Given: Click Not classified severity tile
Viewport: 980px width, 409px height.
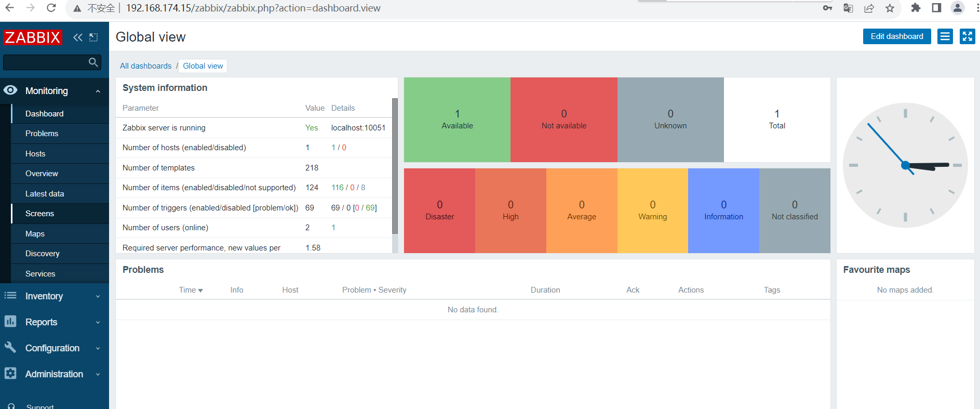Looking at the screenshot, I should click(x=795, y=210).
